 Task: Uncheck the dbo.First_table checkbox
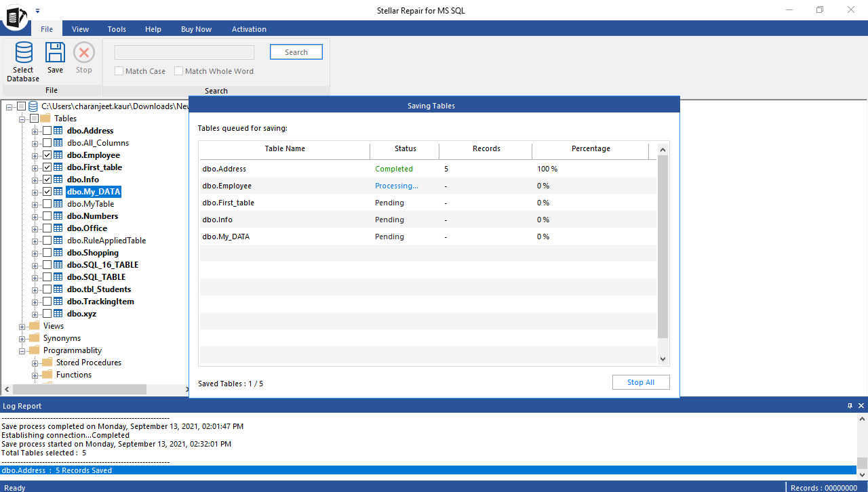point(47,167)
